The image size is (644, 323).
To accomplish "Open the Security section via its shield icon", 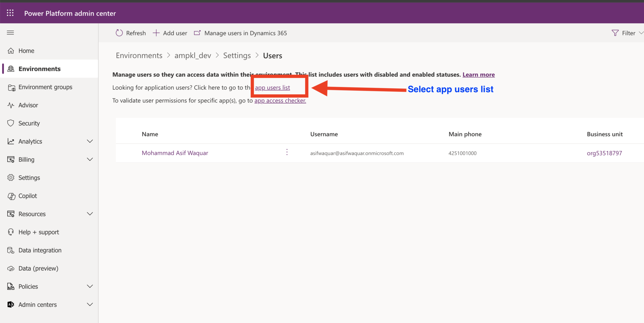I will point(11,123).
